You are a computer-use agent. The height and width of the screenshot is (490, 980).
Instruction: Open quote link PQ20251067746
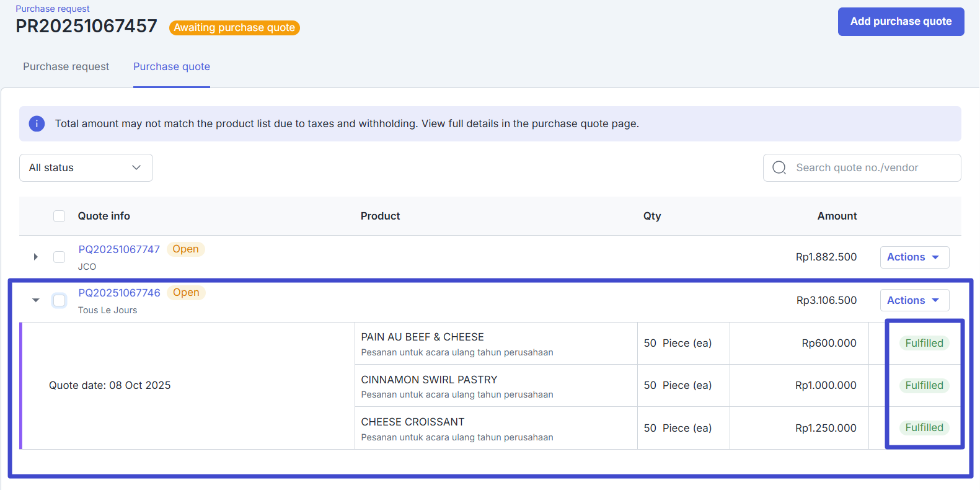119,293
